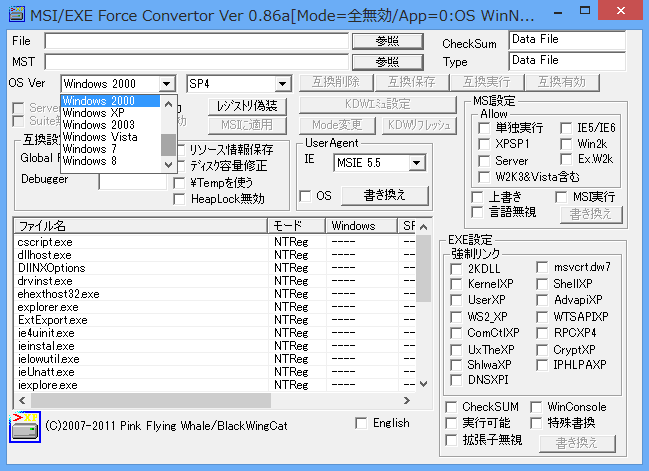Image resolution: width=649 pixels, height=471 pixels.
Task: Check the WTSAPIXP checkbox
Action: tap(542, 317)
